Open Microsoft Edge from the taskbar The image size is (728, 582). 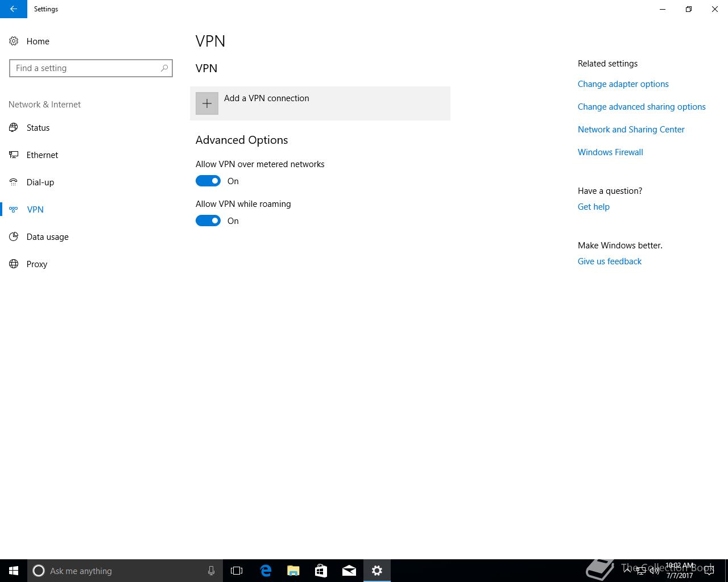(x=266, y=571)
